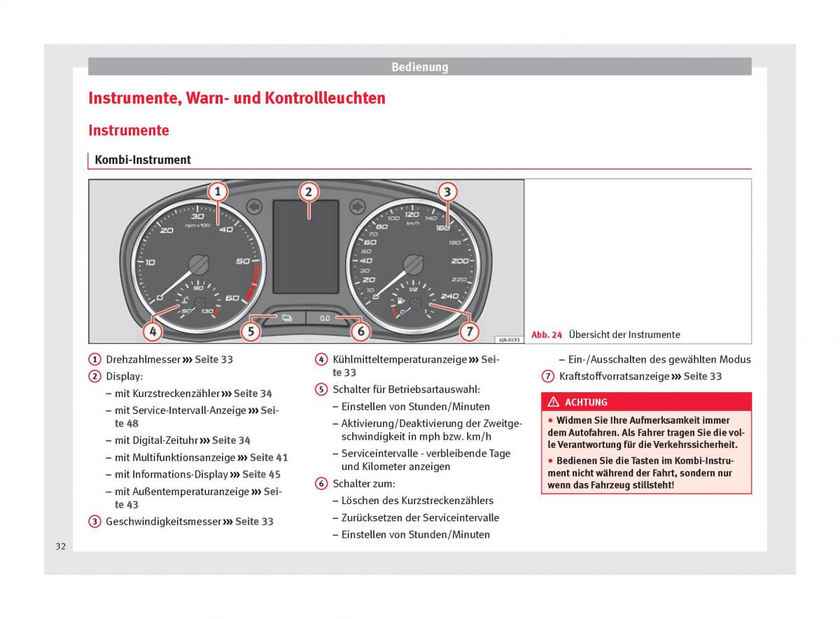Click callout number 1 on the tachometer image
The image size is (840, 619).
click(x=217, y=192)
